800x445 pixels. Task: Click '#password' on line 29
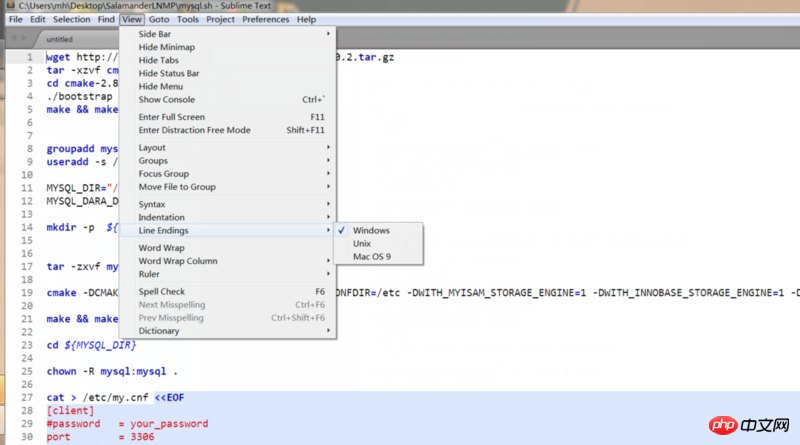pos(73,424)
